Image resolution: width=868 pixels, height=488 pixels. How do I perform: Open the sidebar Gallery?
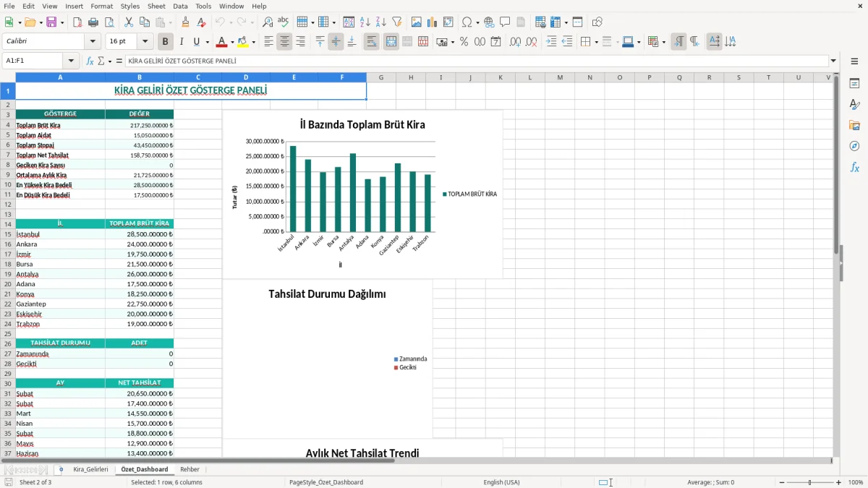tap(855, 125)
